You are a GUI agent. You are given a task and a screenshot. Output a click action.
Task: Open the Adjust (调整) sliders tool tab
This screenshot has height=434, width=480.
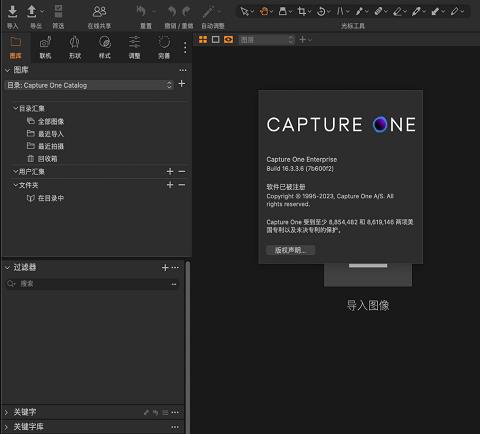[134, 47]
